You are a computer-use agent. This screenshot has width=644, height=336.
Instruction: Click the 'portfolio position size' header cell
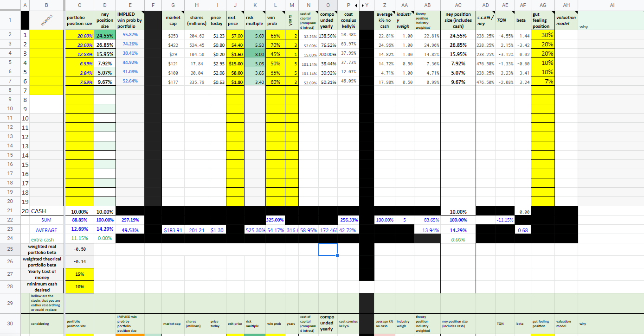[79, 20]
